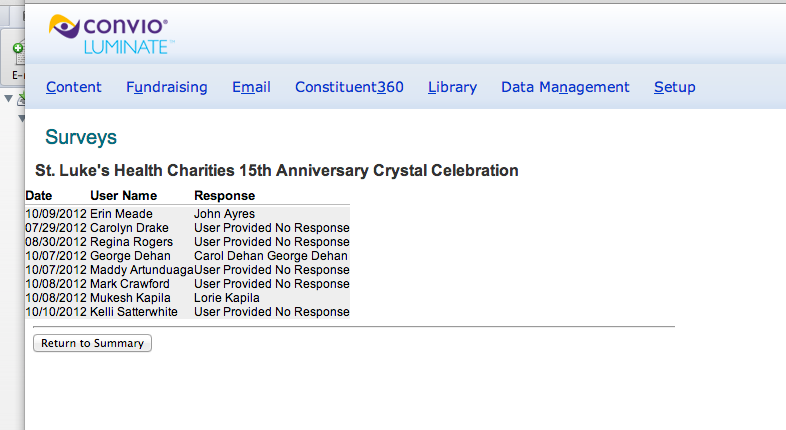Open the Data Management menu

[565, 87]
